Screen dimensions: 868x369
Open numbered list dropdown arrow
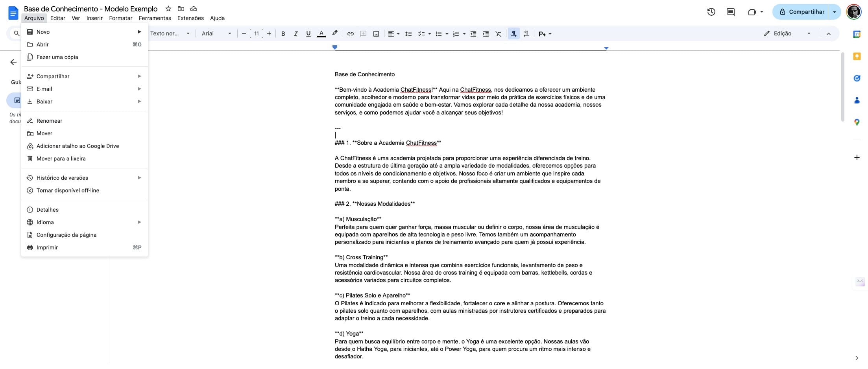(464, 34)
